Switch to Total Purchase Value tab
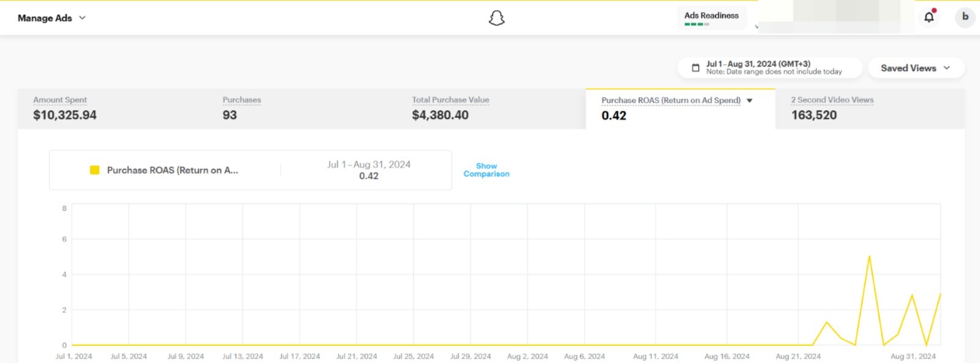Screen dimensions: 980x363 click(450, 109)
